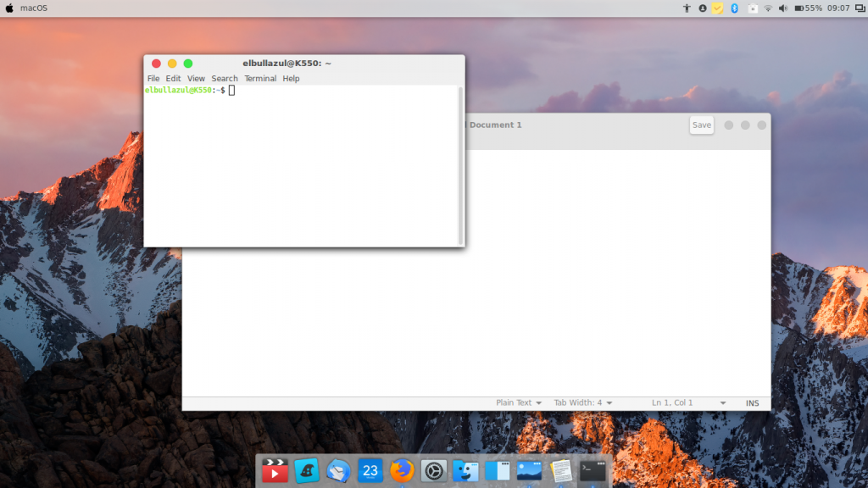The image size is (868, 488).
Task: Open the image viewer dock icon
Action: coord(527,471)
